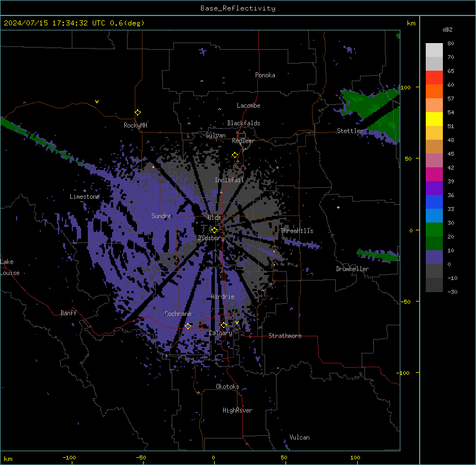Viewport: 476px width, 465px height.
Task: Click the Drumheller label
Action: (x=352, y=269)
